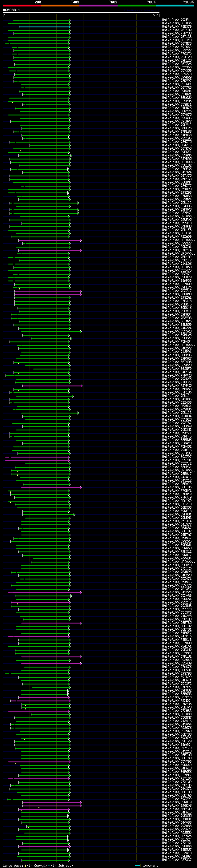Select the label UniRef100_P93550
The image size is (197, 868).
pos(177,833)
